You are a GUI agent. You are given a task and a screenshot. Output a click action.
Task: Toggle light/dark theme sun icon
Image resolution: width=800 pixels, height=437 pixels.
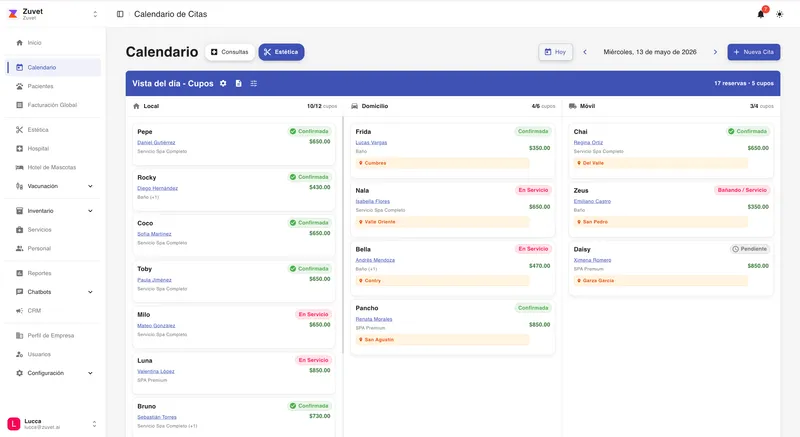click(x=780, y=14)
